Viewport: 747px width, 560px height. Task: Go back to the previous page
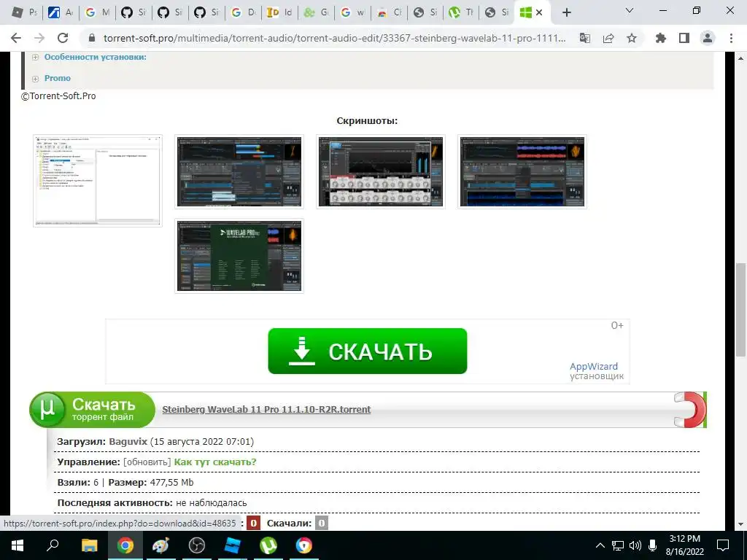(16, 38)
